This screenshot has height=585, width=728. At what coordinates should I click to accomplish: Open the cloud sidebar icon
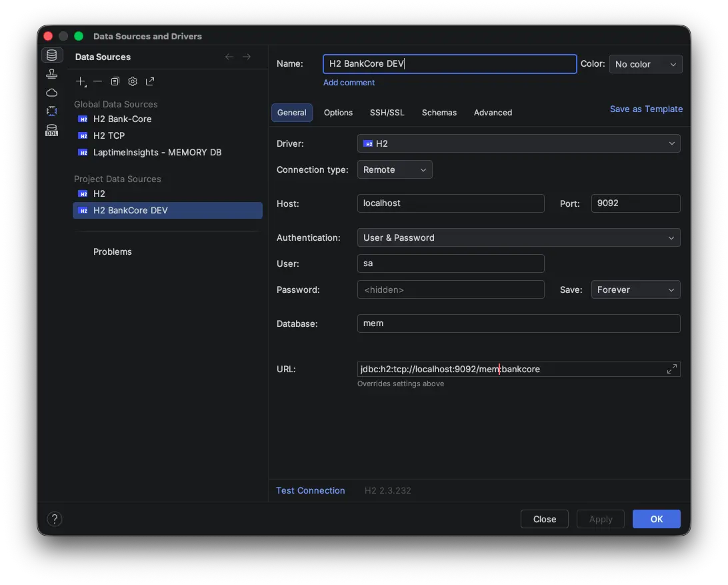[51, 93]
